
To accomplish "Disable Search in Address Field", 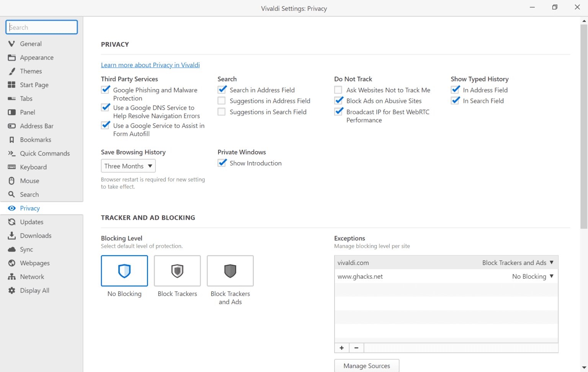I will click(222, 90).
